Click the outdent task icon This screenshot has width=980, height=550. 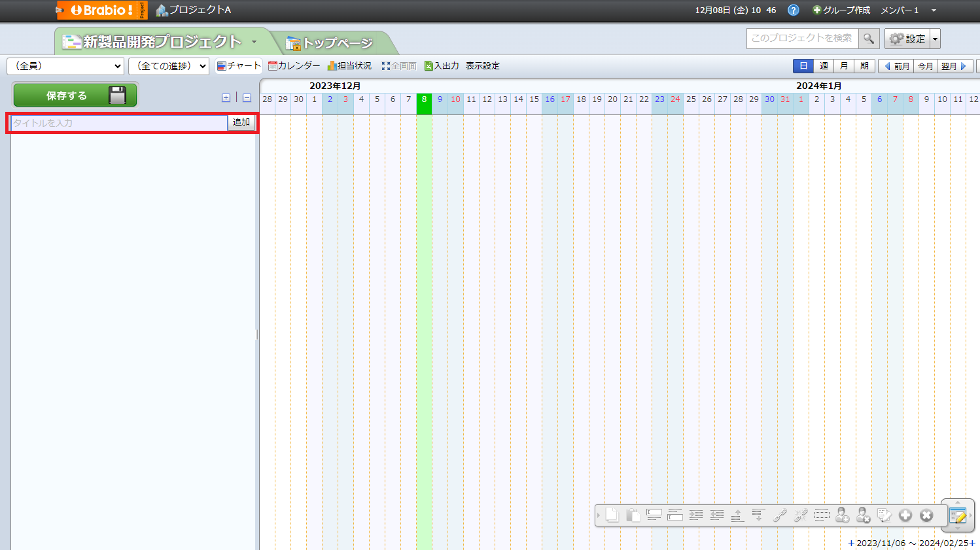pyautogui.click(x=716, y=515)
